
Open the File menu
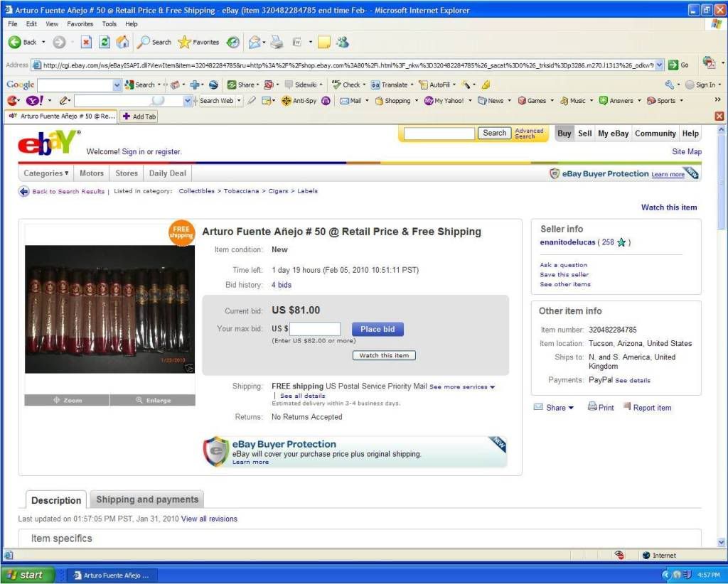point(13,23)
